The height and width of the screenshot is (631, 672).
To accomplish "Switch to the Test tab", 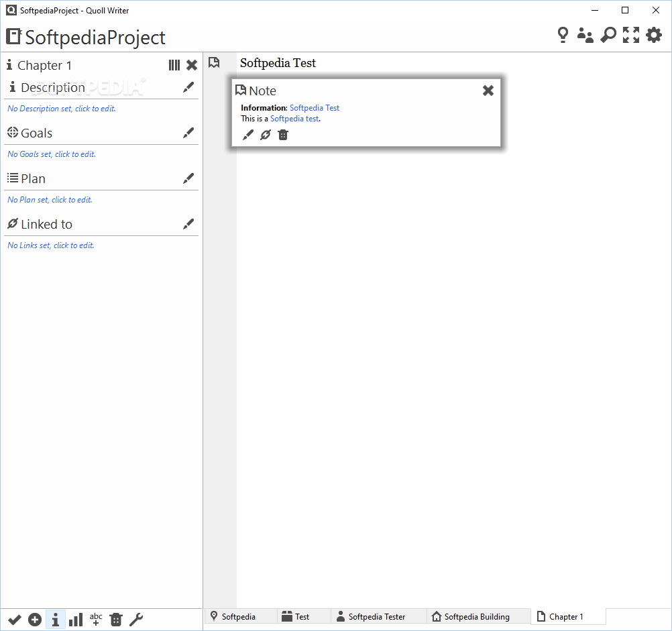I will coord(304,617).
